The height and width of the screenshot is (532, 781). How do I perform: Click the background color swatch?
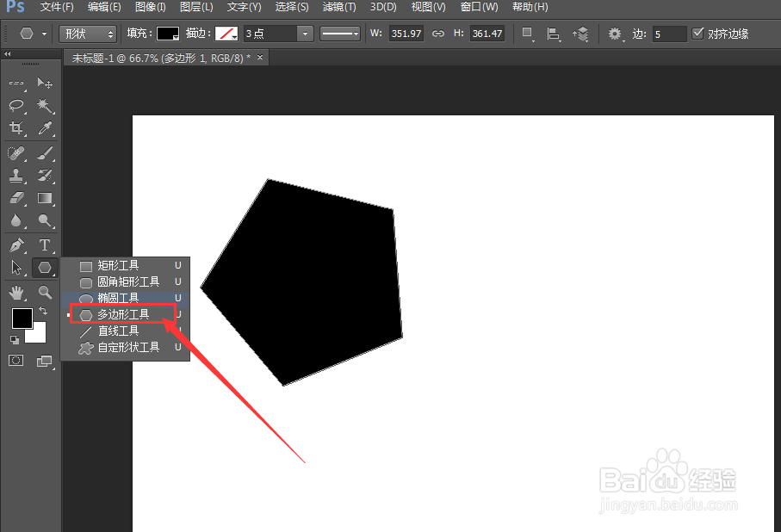(x=39, y=335)
